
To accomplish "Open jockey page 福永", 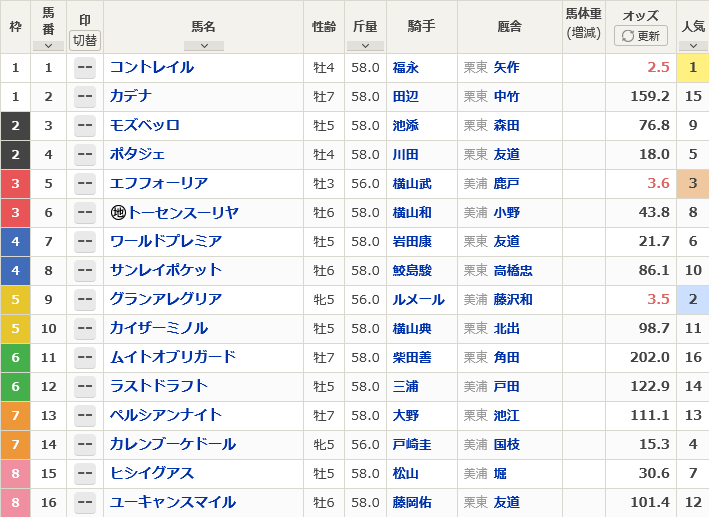I will pos(406,68).
